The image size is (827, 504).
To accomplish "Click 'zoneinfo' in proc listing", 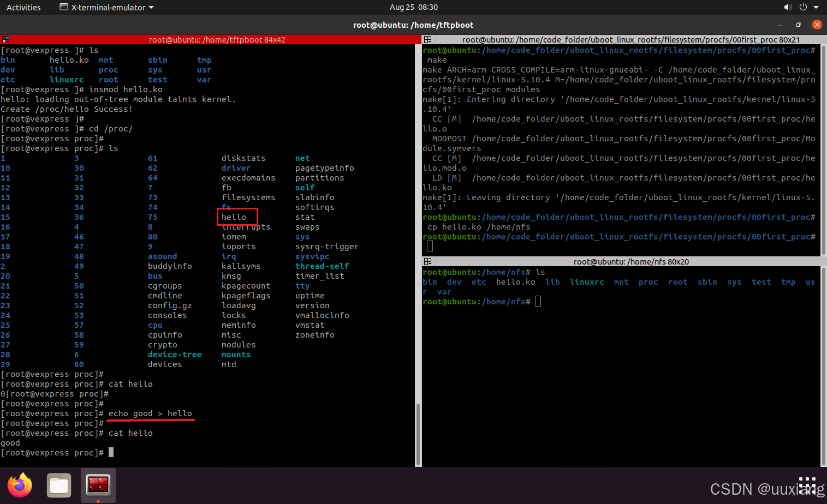I will pos(314,334).
